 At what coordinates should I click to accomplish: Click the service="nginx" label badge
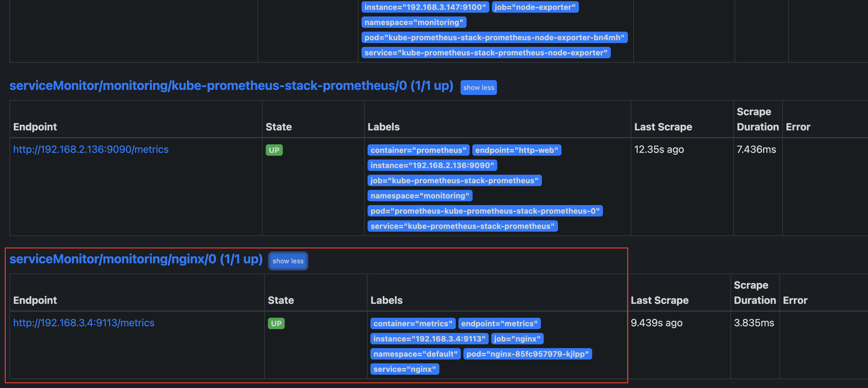[x=404, y=369]
